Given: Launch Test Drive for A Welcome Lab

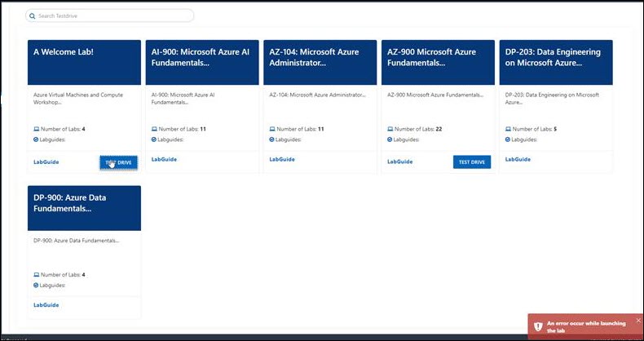Looking at the screenshot, I should (x=119, y=162).
